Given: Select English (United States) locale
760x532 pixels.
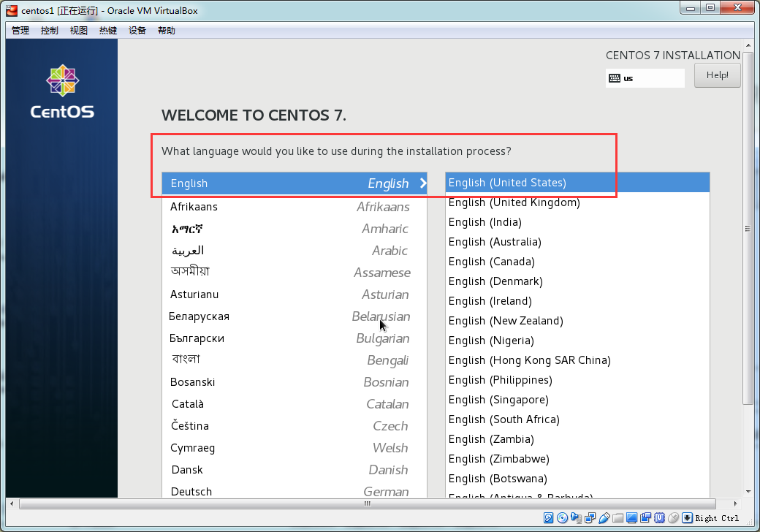Looking at the screenshot, I should coord(577,183).
